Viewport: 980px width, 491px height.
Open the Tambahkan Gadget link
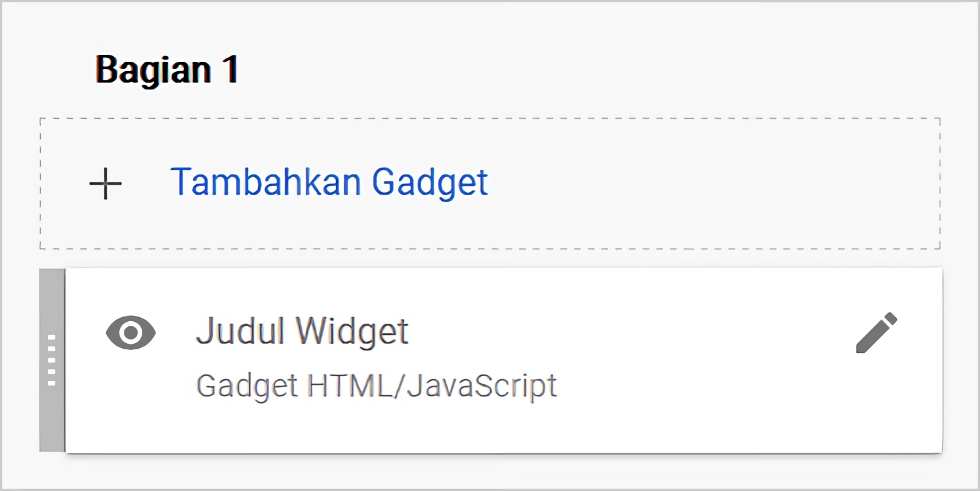pos(328,182)
